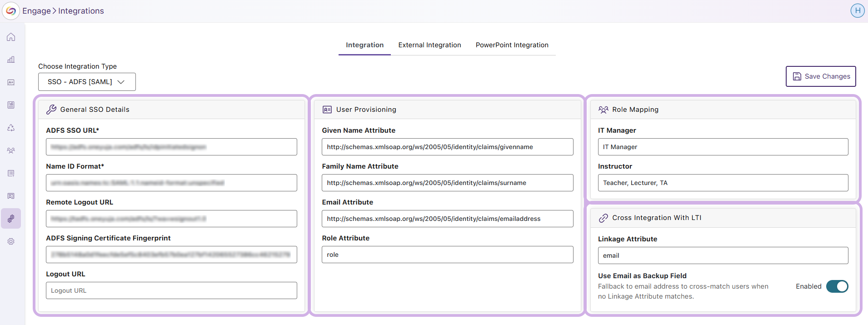Click the Fallback to email address description text
This screenshot has height=325, width=868.
(x=683, y=291)
